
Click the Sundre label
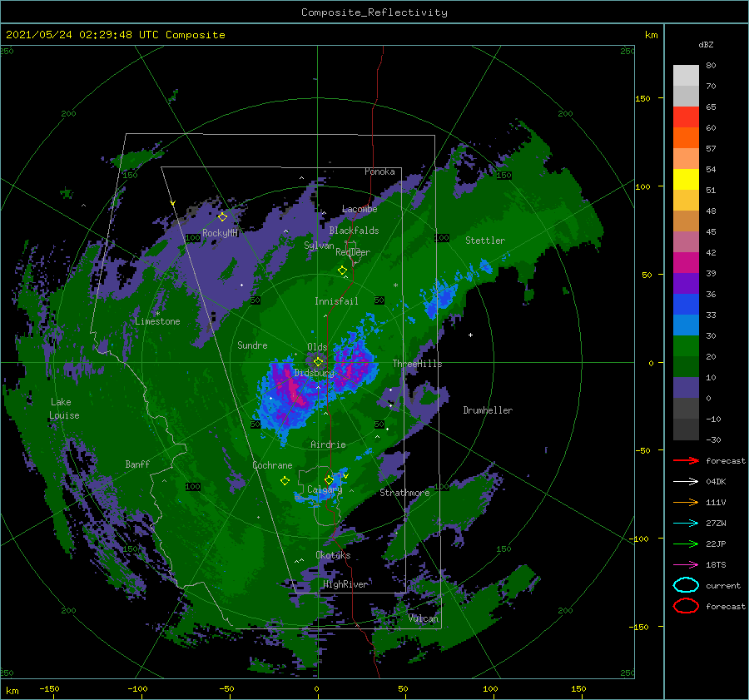tap(252, 345)
